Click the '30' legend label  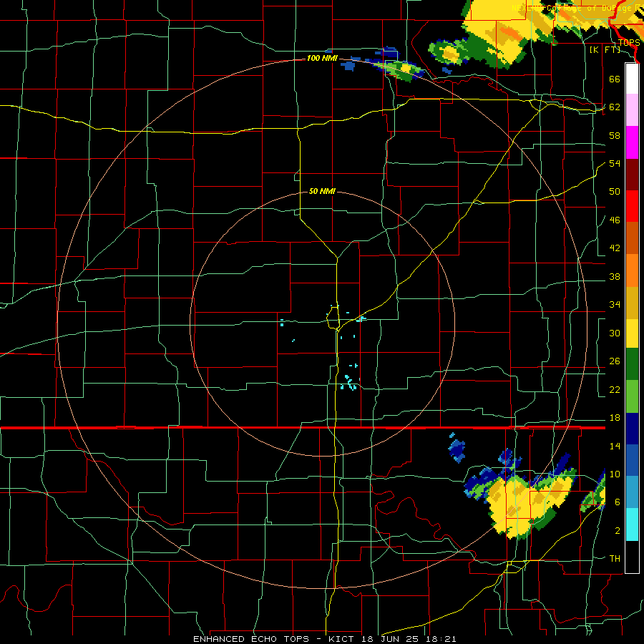point(615,333)
